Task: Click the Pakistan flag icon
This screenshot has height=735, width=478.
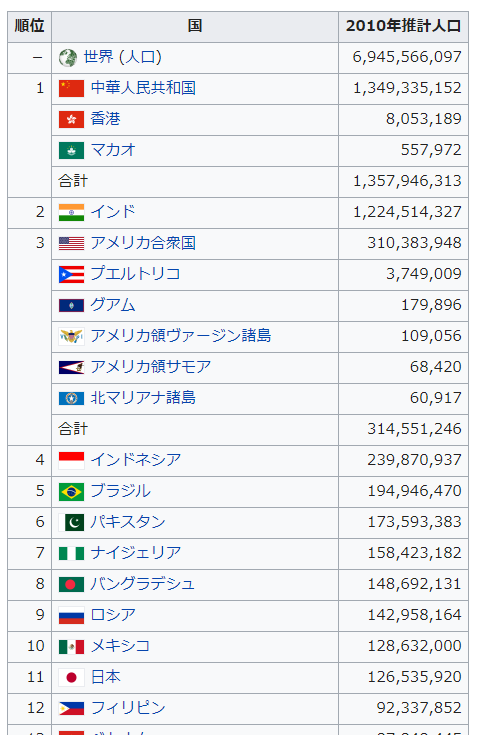Action: [71, 523]
